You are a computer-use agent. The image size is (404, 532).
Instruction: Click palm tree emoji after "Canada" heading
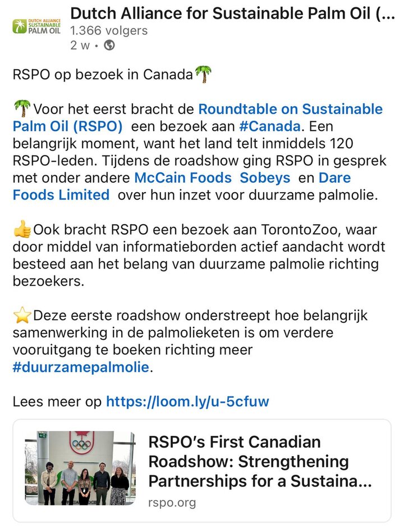(x=203, y=74)
